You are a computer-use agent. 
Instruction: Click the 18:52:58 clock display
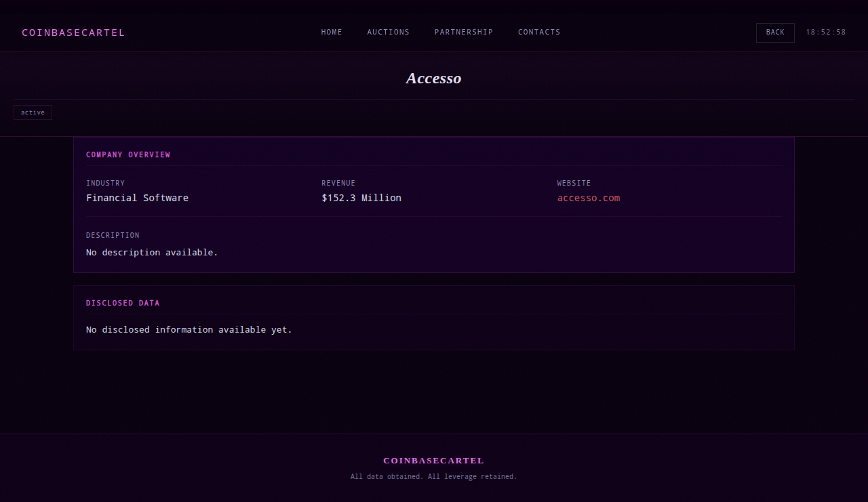point(826,33)
